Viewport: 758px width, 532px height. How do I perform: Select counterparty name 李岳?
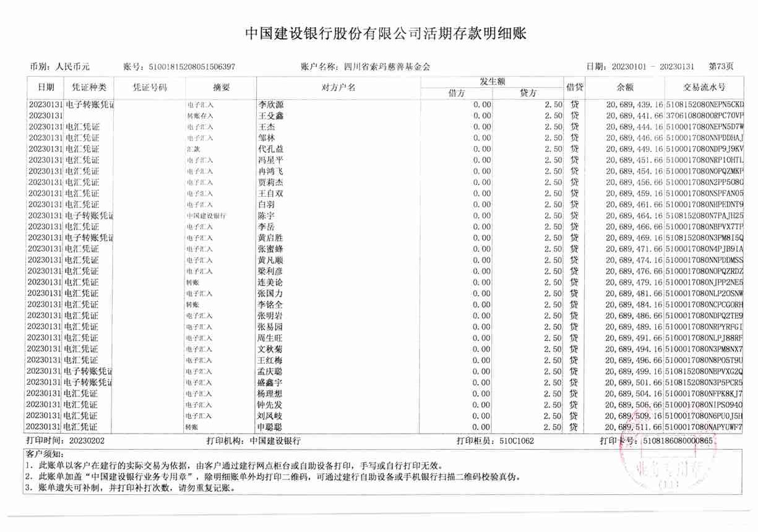[266, 227]
